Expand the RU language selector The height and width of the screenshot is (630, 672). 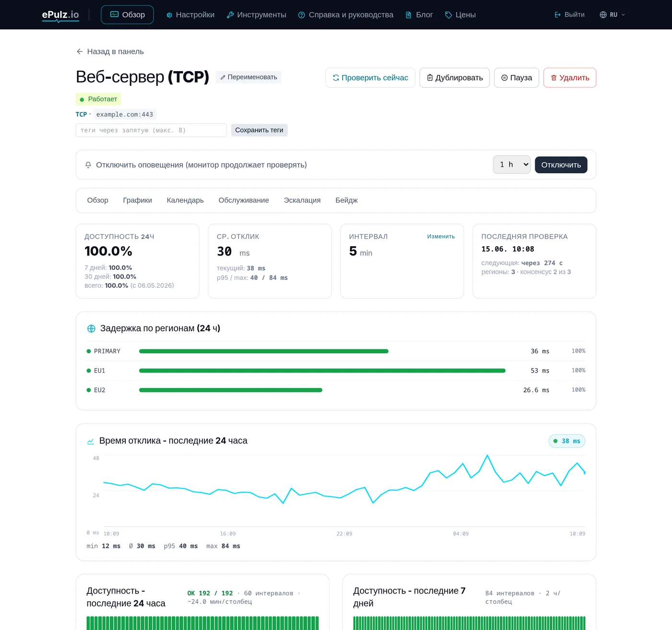pyautogui.click(x=612, y=15)
